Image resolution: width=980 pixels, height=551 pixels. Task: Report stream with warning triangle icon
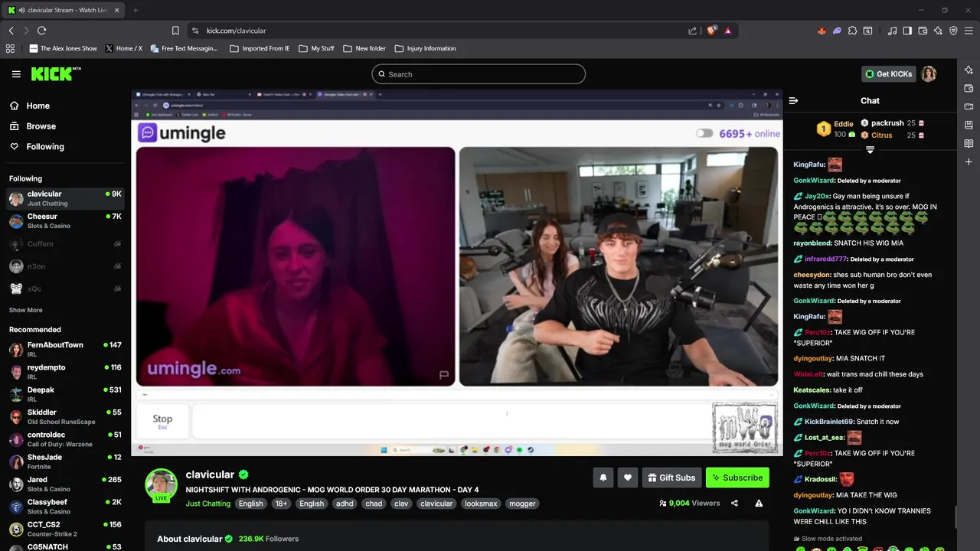(759, 503)
